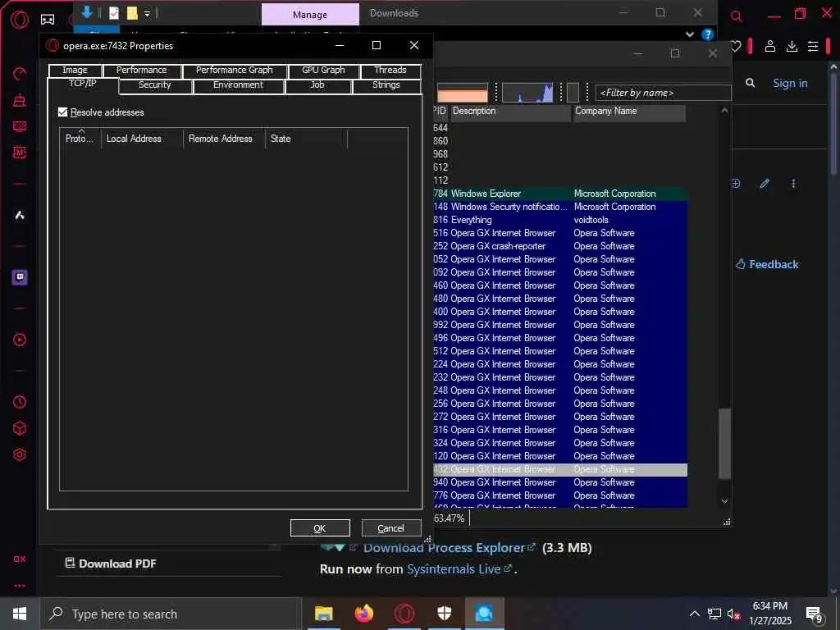Click the Type here to search box
Image resolution: width=840 pixels, height=630 pixels.
pos(170,614)
